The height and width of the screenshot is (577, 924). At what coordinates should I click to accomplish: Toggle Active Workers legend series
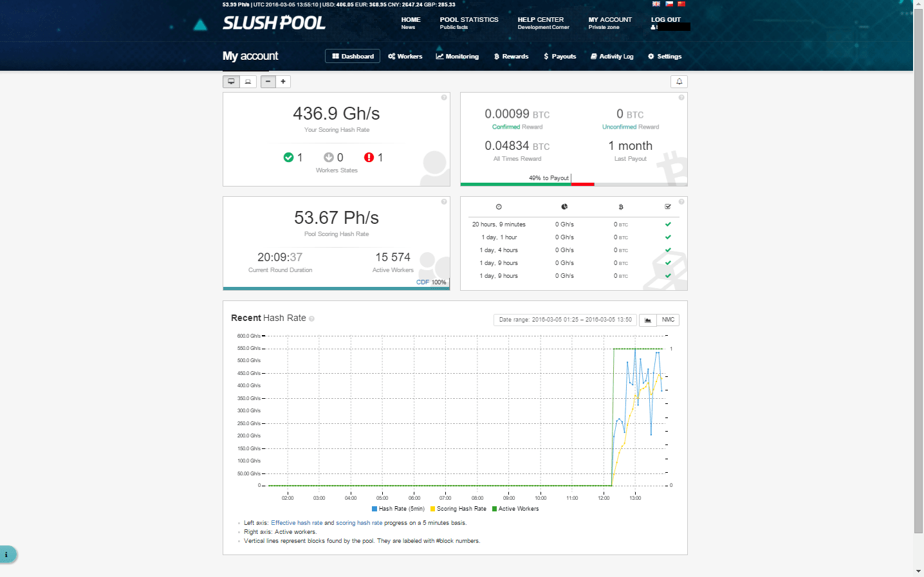(515, 509)
